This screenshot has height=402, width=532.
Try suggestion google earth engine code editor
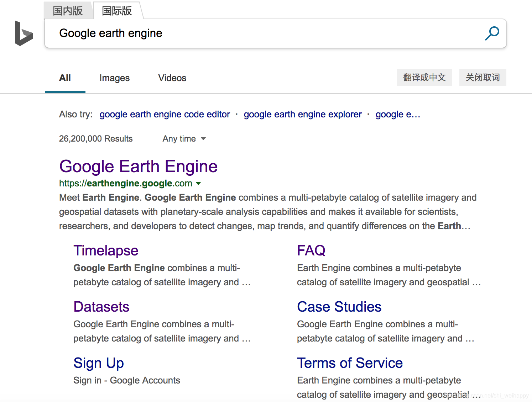point(165,114)
